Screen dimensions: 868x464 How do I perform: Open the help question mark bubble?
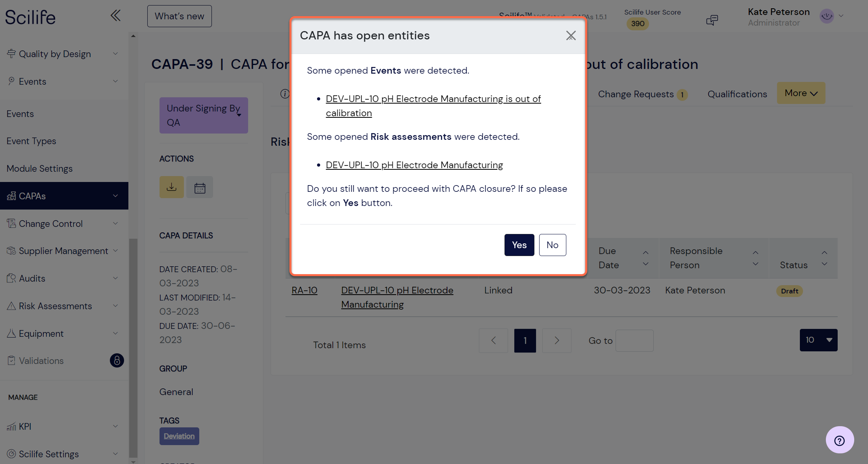(x=840, y=440)
